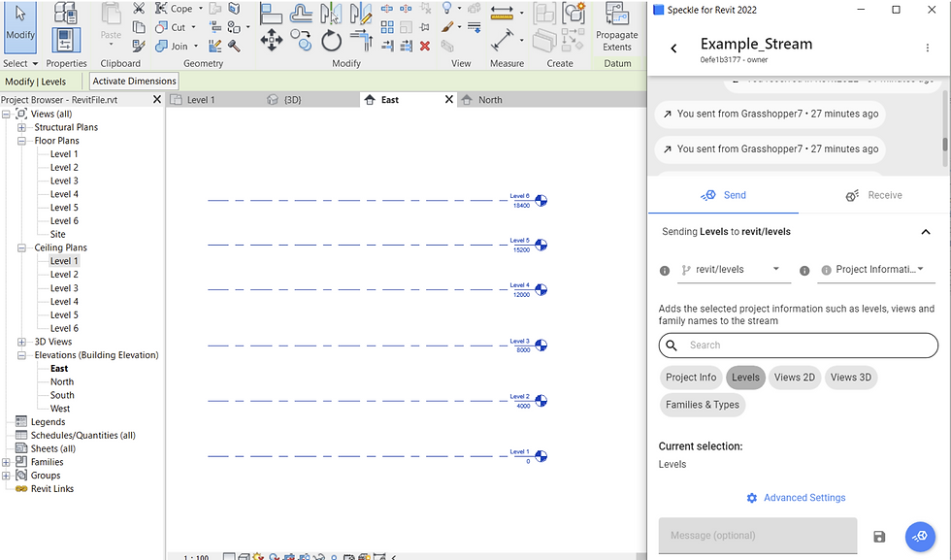This screenshot has height=560, width=951.
Task: Select the Mirror Draw Axis tool
Action: click(x=361, y=13)
